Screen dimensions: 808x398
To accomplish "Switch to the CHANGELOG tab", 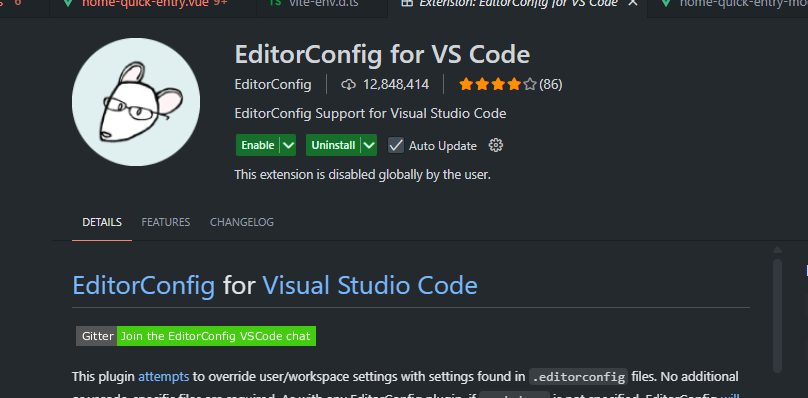I will tap(242, 222).
